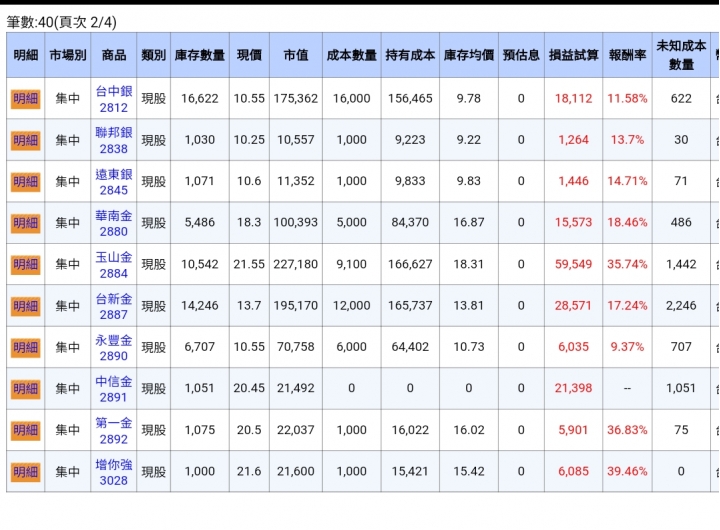
Task: Click the 明細 column header
Action: 26,55
